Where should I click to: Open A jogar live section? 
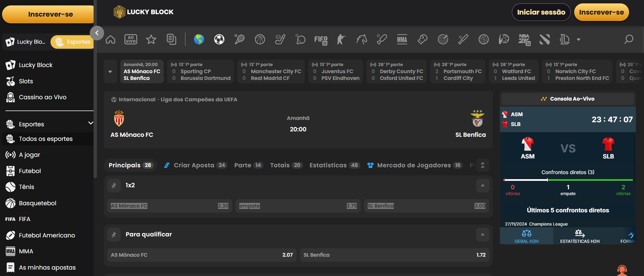tap(29, 155)
